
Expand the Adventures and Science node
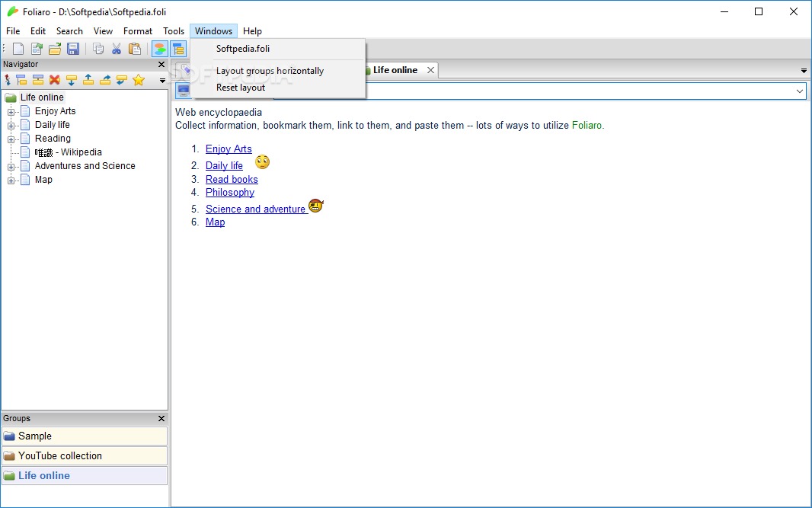coord(11,167)
